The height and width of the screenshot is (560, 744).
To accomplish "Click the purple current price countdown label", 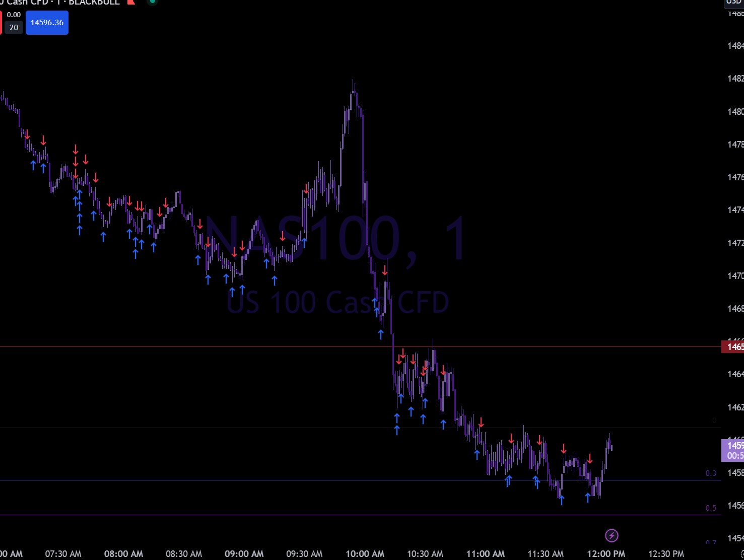I will (x=733, y=450).
